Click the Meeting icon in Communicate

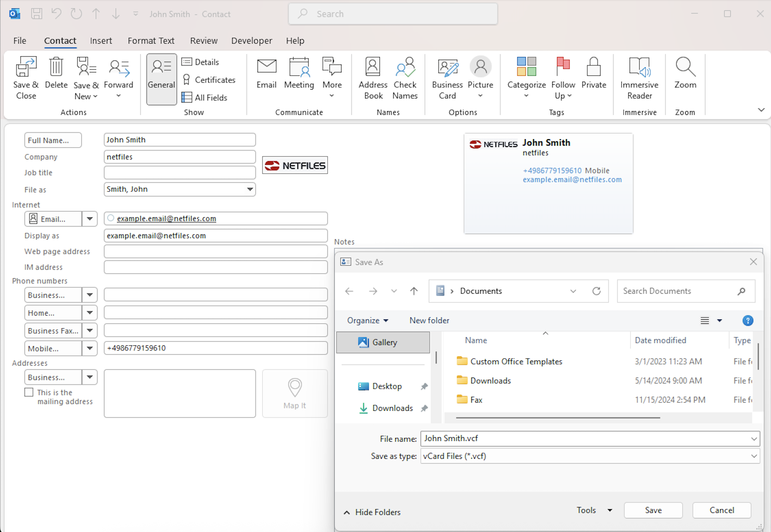[x=299, y=67]
